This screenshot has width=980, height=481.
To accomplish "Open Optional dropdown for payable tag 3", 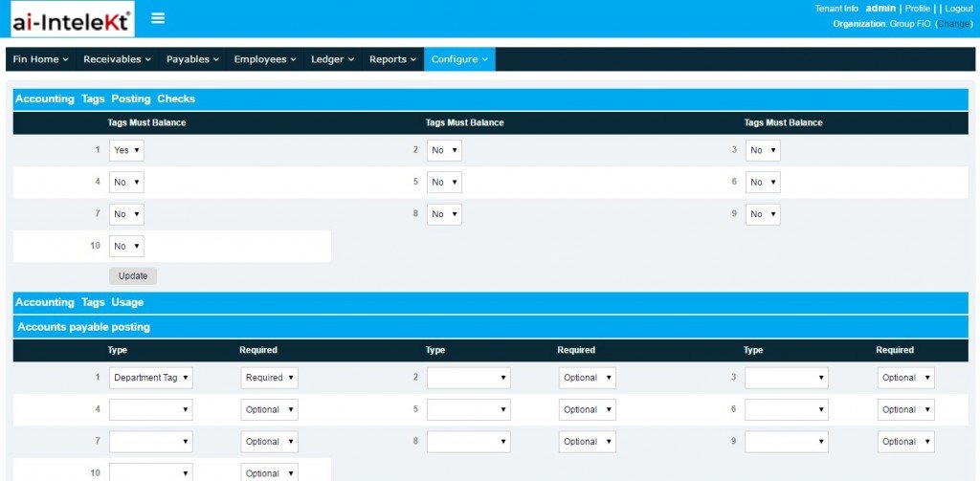I will coord(906,378).
